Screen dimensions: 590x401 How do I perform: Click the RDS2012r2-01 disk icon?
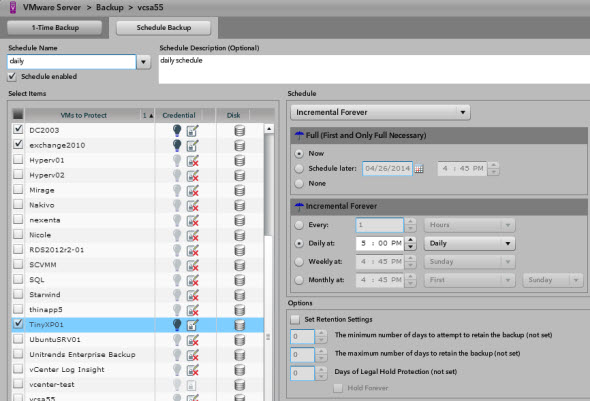point(240,250)
